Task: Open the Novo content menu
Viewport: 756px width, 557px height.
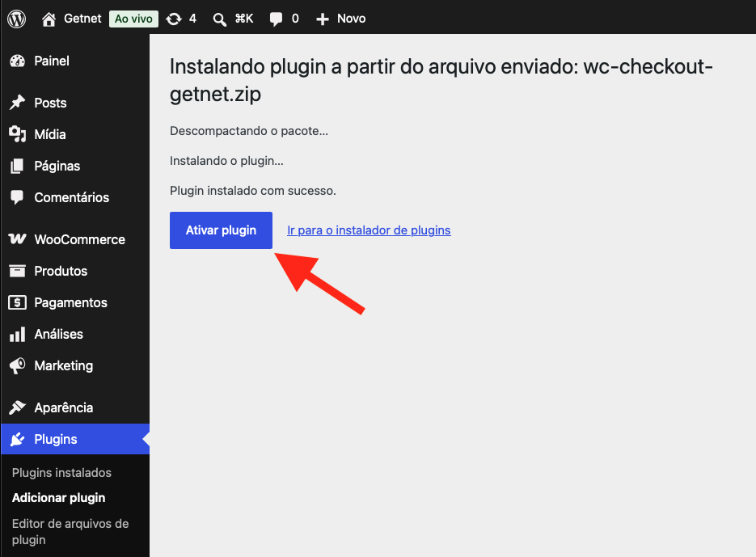Action: (x=341, y=19)
